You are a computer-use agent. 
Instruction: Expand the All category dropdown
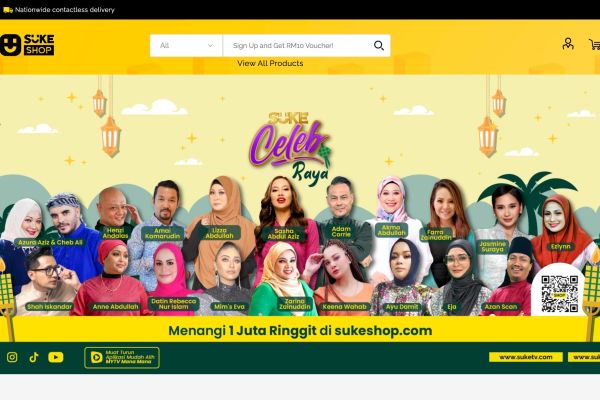coord(186,46)
